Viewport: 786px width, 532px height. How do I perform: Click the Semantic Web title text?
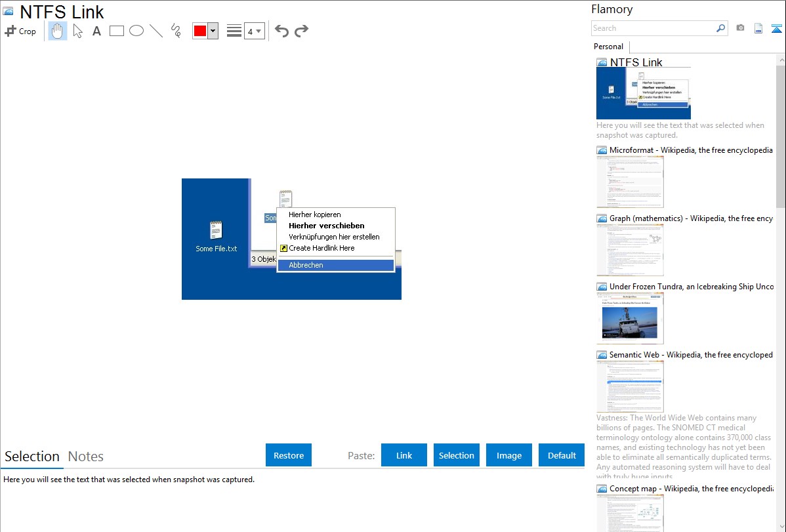pos(691,354)
